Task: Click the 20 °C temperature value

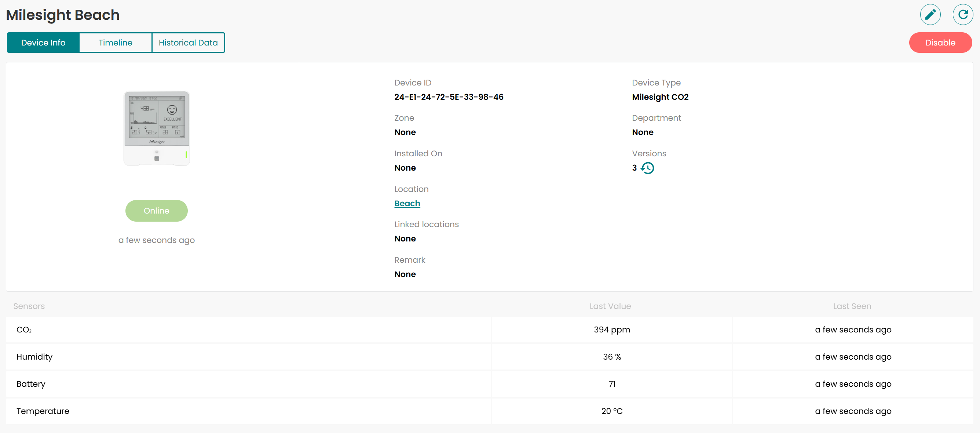Action: point(612,411)
